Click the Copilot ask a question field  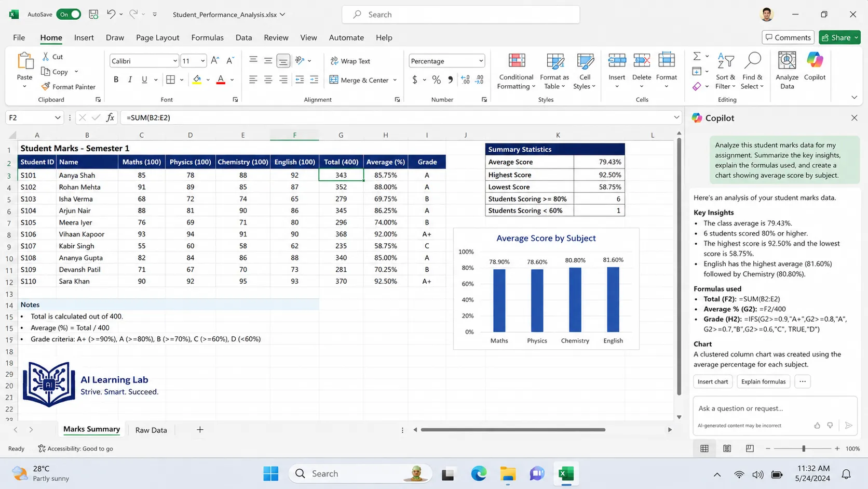pyautogui.click(x=775, y=408)
